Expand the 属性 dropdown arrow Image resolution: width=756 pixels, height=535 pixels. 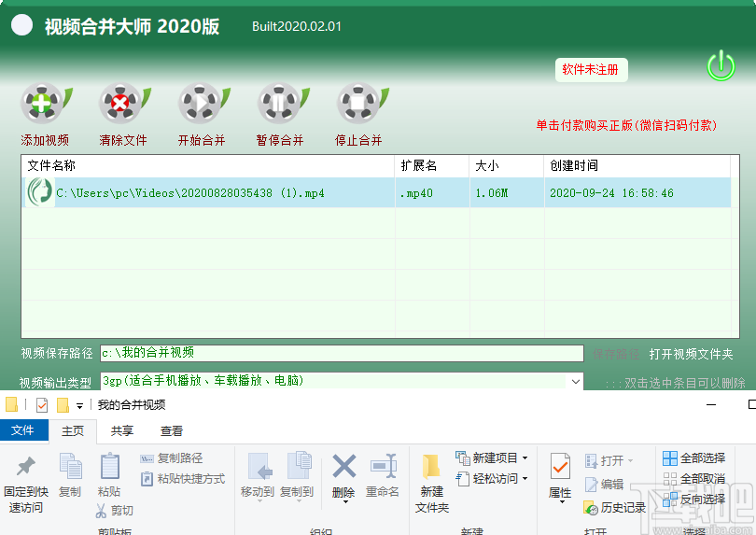(x=562, y=502)
